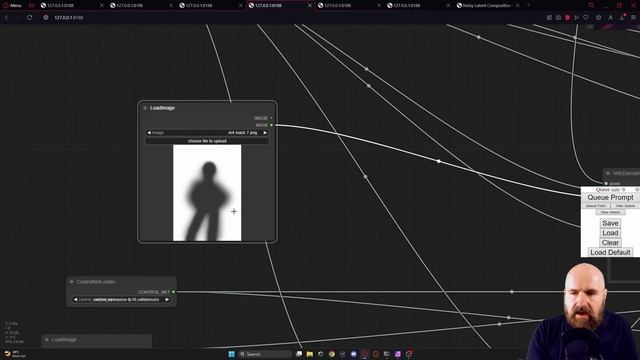The width and height of the screenshot is (640, 360).
Task: Open the browser downloads icon
Action: (622, 18)
